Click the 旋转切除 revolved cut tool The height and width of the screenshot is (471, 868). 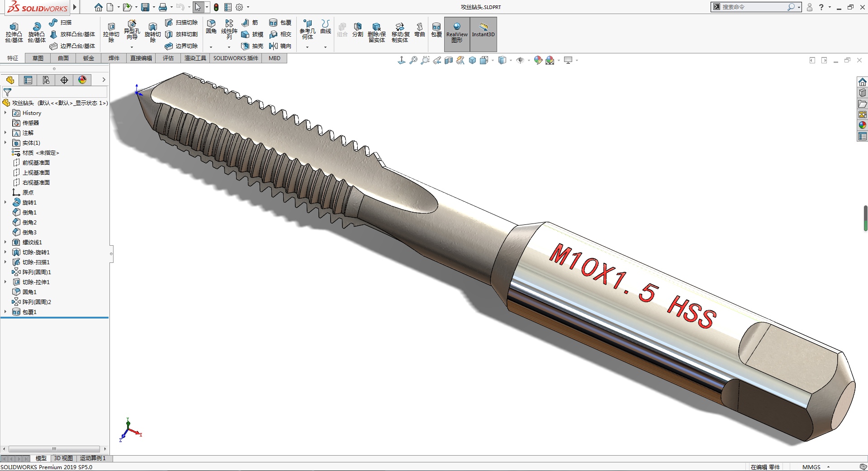[x=153, y=33]
